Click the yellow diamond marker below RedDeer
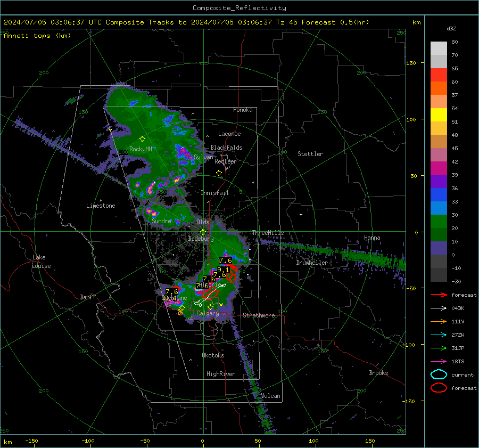This screenshot has width=479, height=448. tap(219, 173)
